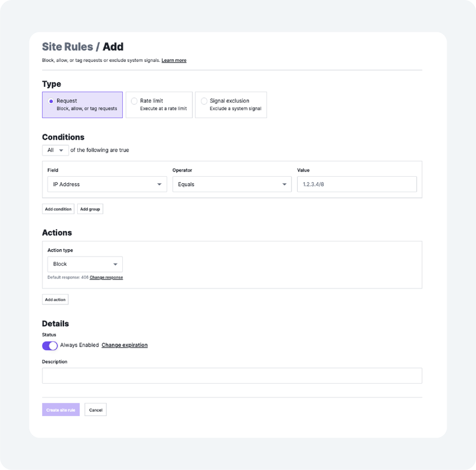
Task: Open the Learn more link
Action: pos(174,60)
